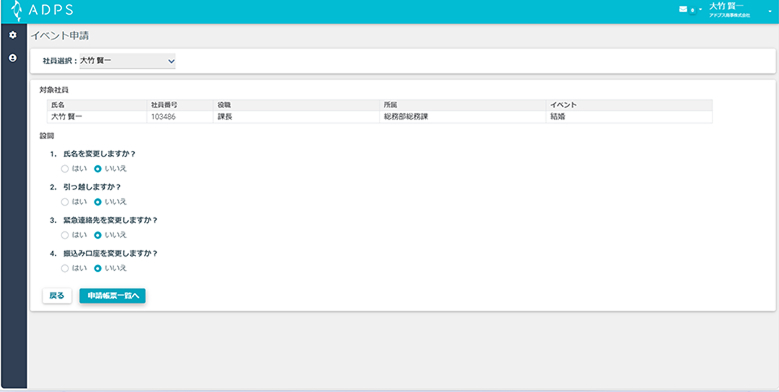Click employee number 103486
The width and height of the screenshot is (779, 392).
(x=180, y=117)
